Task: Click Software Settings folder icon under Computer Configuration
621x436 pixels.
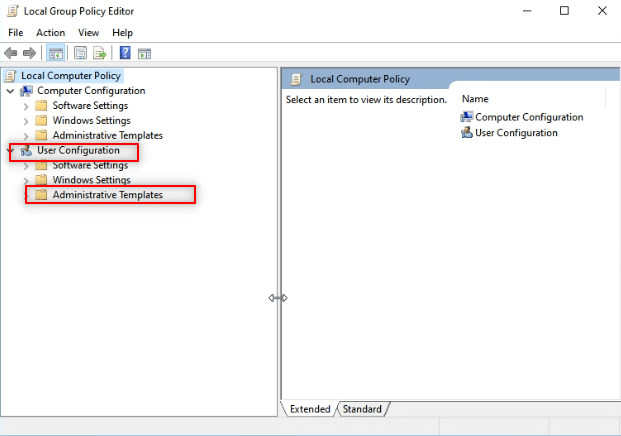Action: (x=41, y=106)
